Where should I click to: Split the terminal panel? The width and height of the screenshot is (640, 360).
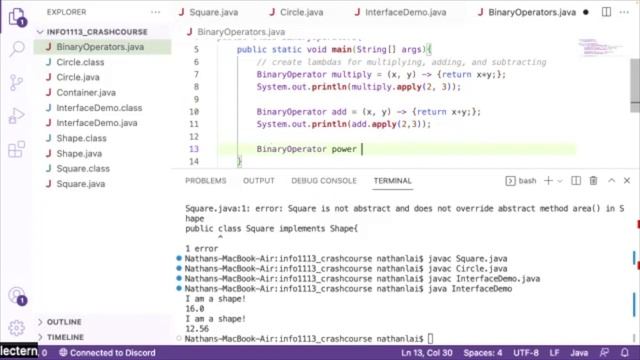click(576, 181)
